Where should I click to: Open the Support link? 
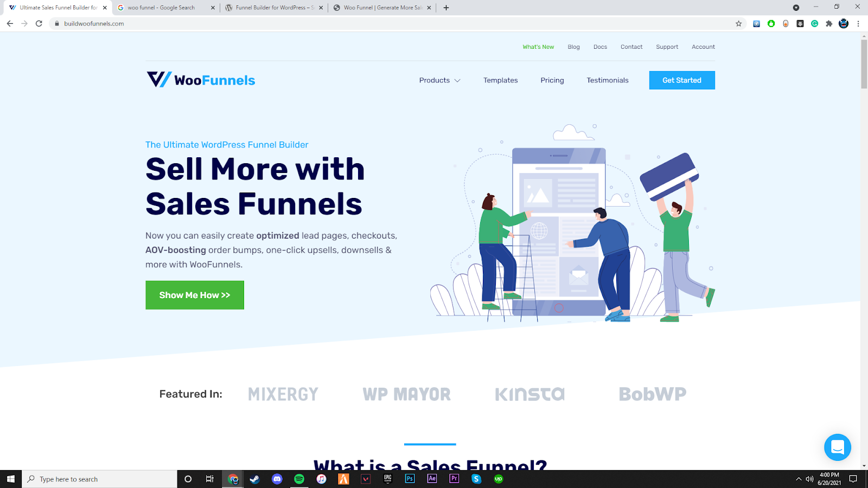tap(667, 47)
